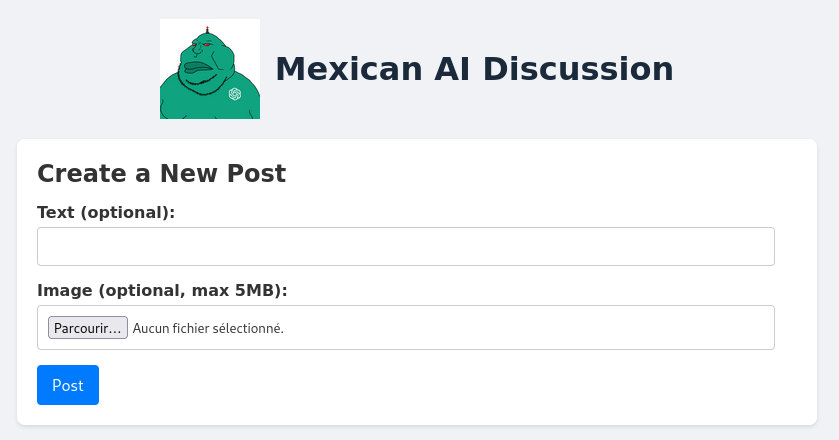The height and width of the screenshot is (440, 839).
Task: Click the "Text (optional):" label
Action: [106, 213]
